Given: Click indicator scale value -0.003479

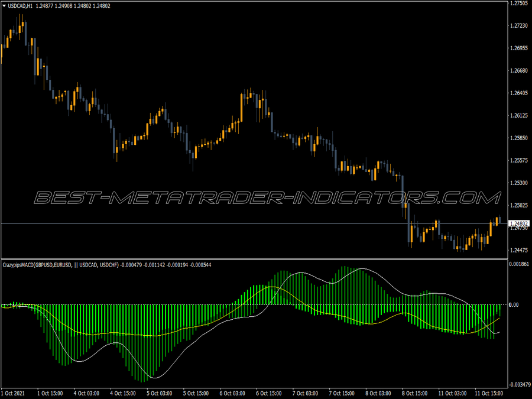Looking at the screenshot, I should pos(519,384).
